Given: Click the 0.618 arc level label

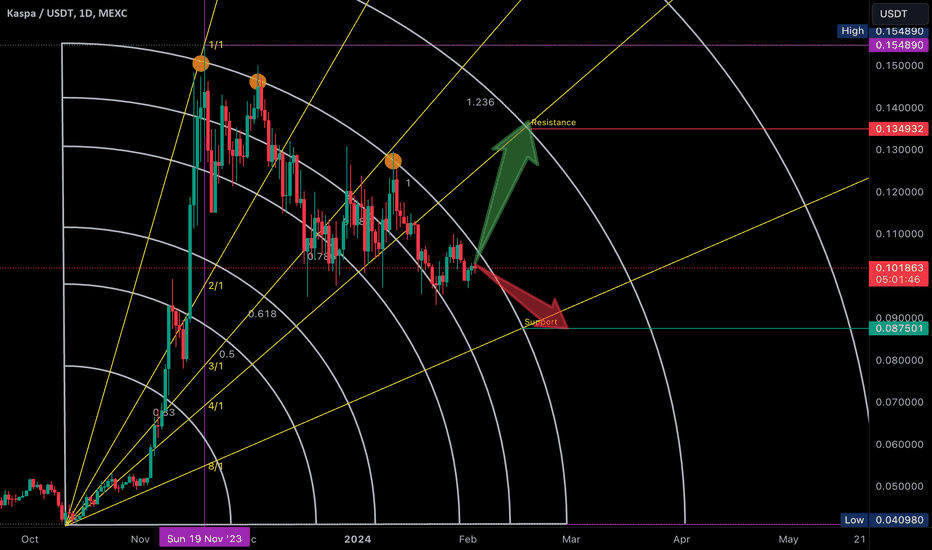Looking at the screenshot, I should click(x=262, y=314).
